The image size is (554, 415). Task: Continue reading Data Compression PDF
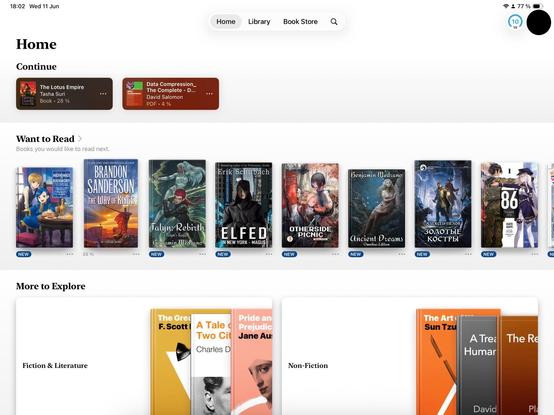tap(171, 94)
